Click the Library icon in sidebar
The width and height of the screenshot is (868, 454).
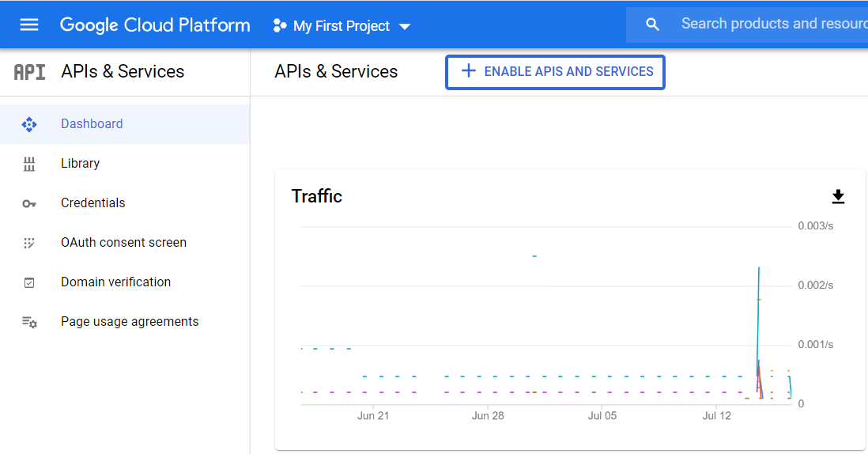tap(29, 164)
